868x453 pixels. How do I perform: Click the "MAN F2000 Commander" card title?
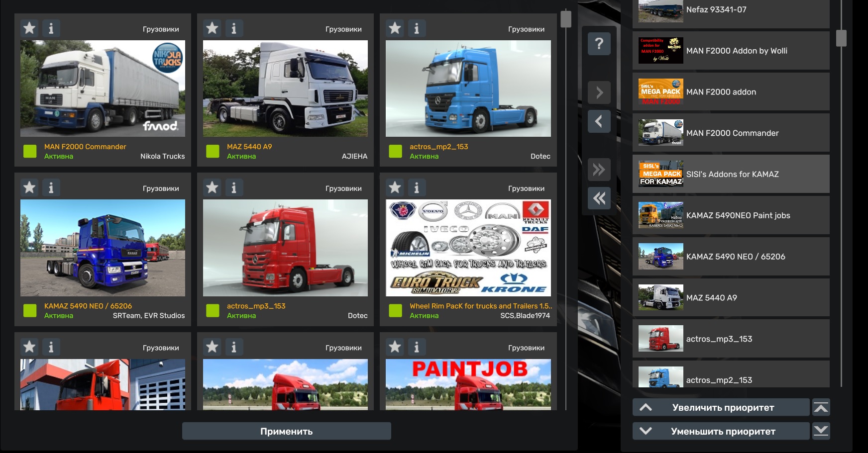[85, 147]
